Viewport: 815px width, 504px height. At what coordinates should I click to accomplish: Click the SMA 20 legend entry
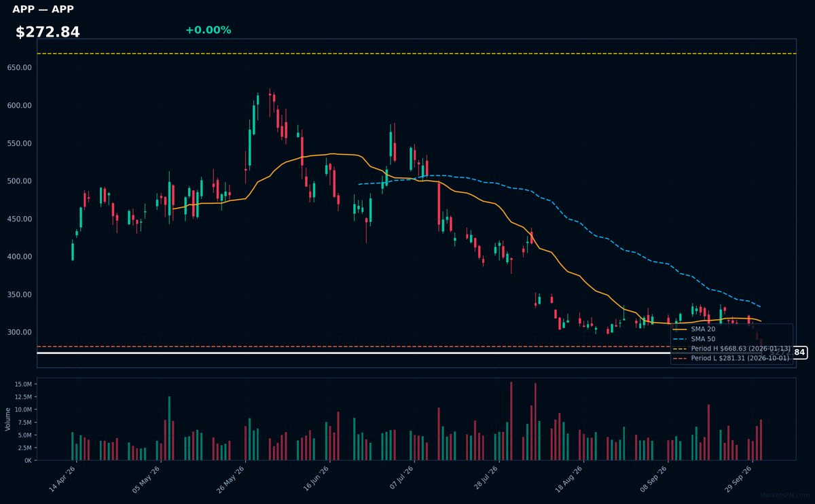point(693,329)
